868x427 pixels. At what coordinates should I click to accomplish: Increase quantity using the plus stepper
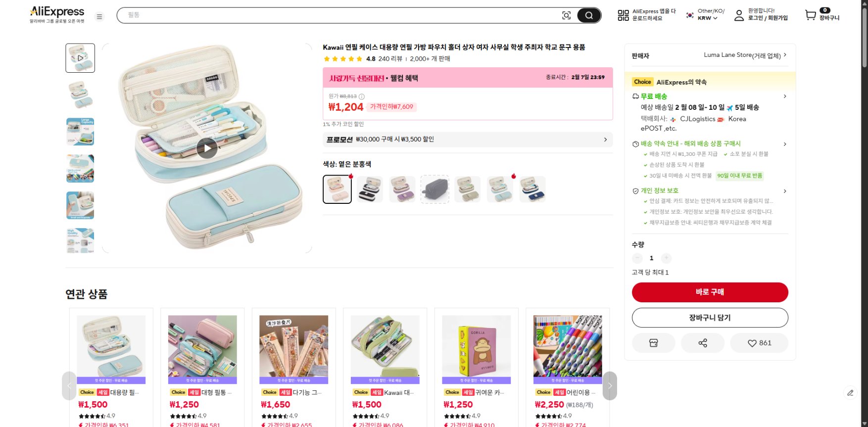[x=666, y=258]
